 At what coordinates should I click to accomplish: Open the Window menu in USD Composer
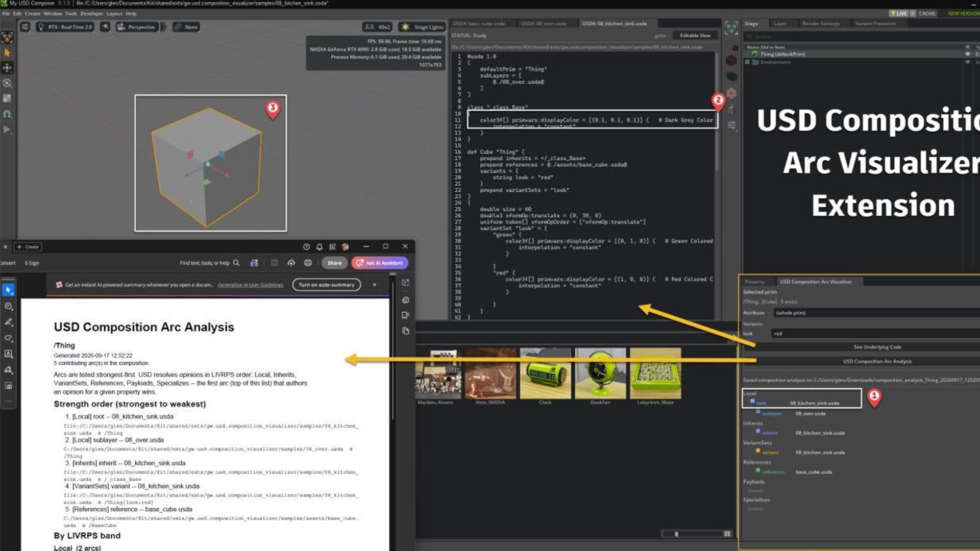tap(52, 14)
